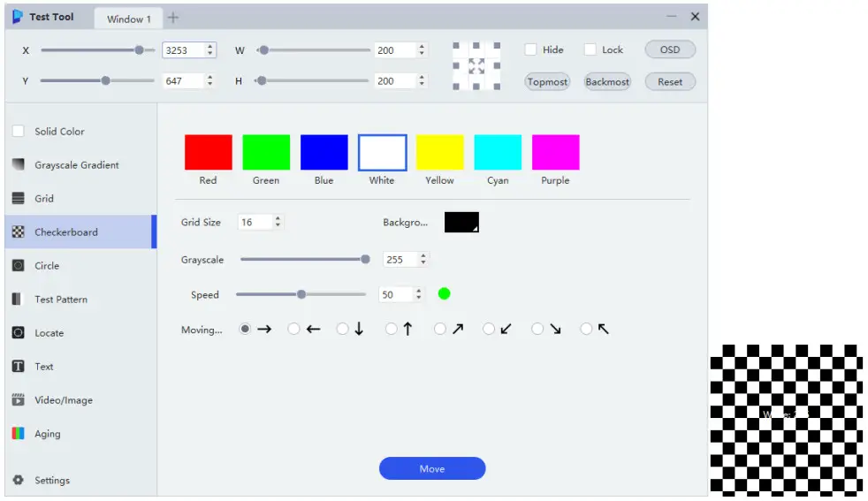Click the Grid sidebar icon
This screenshot has width=868, height=501.
coord(19,198)
